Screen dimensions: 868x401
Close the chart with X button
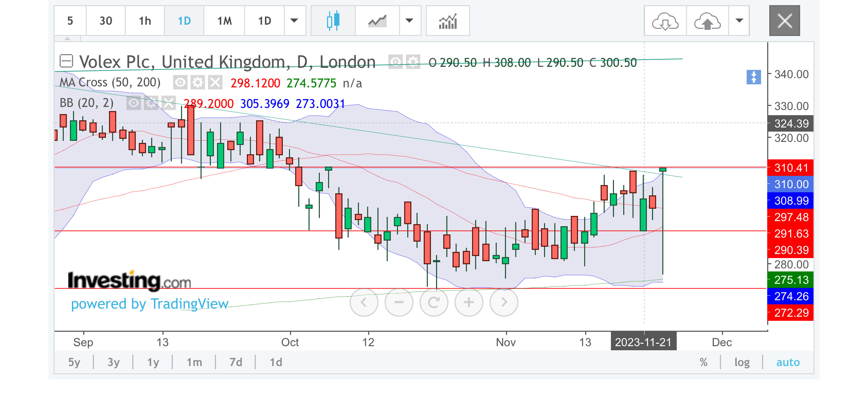pyautogui.click(x=784, y=21)
